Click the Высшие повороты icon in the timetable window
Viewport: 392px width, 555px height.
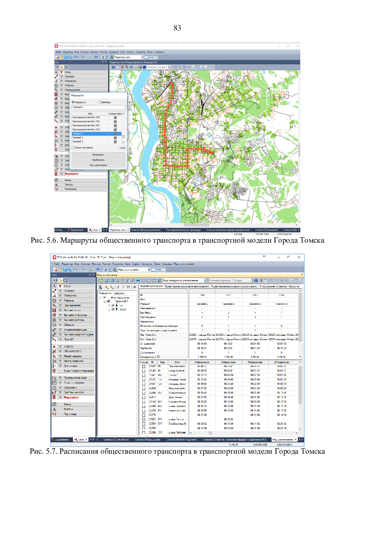[54, 315]
